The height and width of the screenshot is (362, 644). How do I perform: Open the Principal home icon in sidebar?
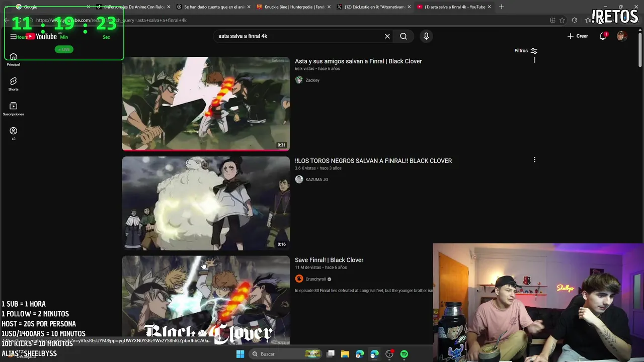click(x=13, y=57)
